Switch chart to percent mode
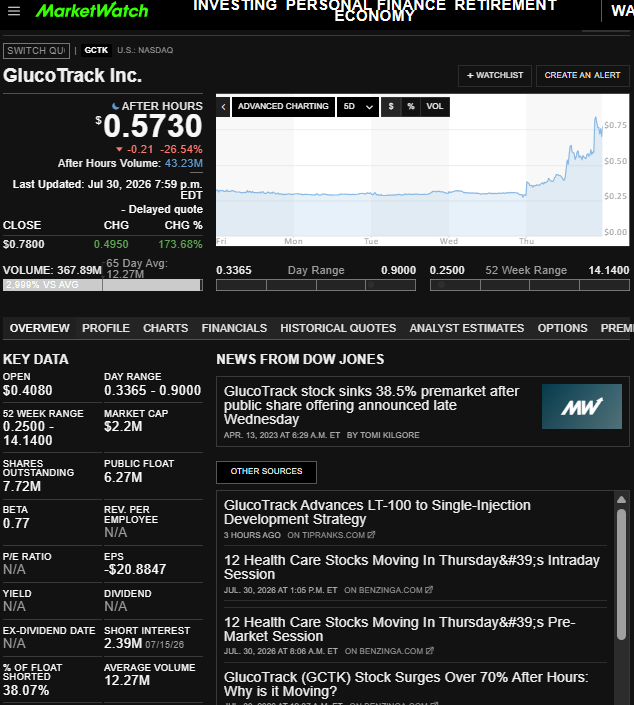Image resolution: width=634 pixels, height=705 pixels. (x=411, y=107)
